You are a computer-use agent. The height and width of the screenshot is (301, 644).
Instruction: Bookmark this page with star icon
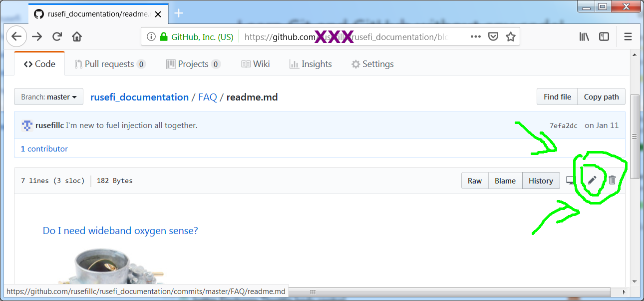click(x=510, y=36)
